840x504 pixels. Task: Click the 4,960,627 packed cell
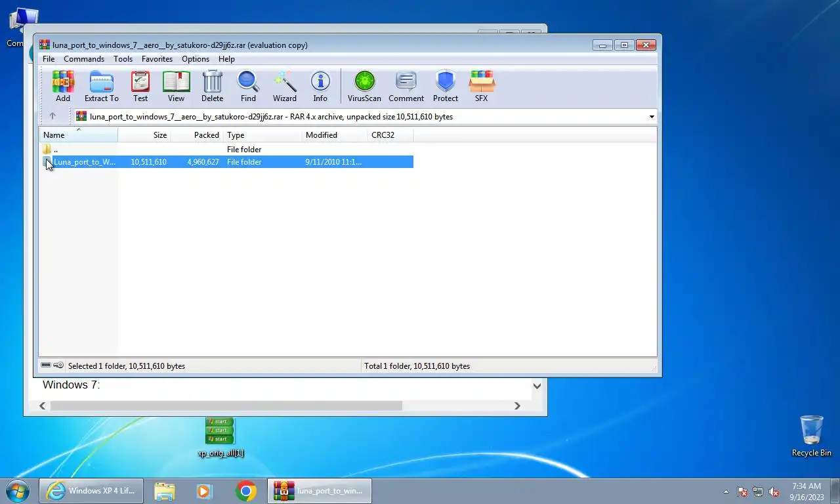click(x=203, y=162)
